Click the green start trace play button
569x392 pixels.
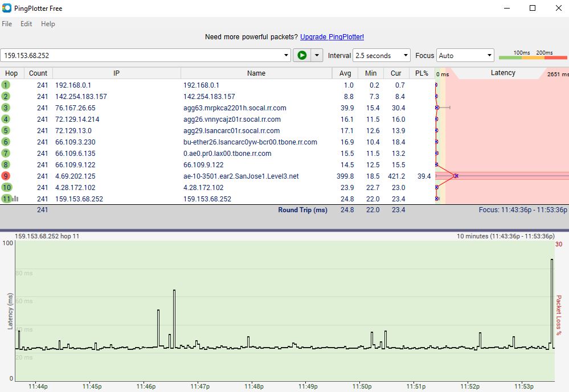point(302,55)
